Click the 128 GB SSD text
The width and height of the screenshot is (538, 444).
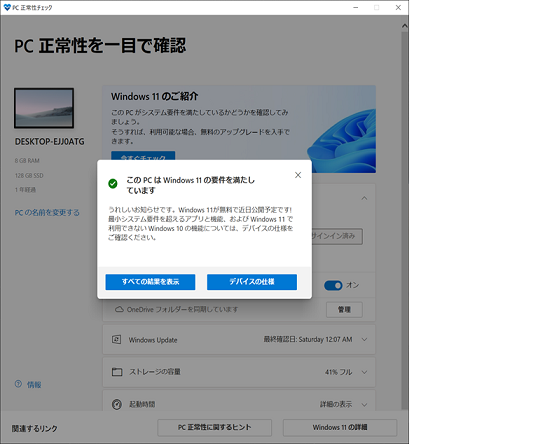click(29, 175)
